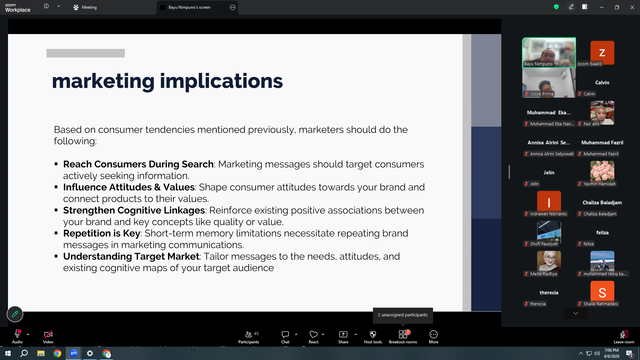This screenshot has height=360, width=640.
Task: Grab the participant panel divider handle
Action: point(509,171)
